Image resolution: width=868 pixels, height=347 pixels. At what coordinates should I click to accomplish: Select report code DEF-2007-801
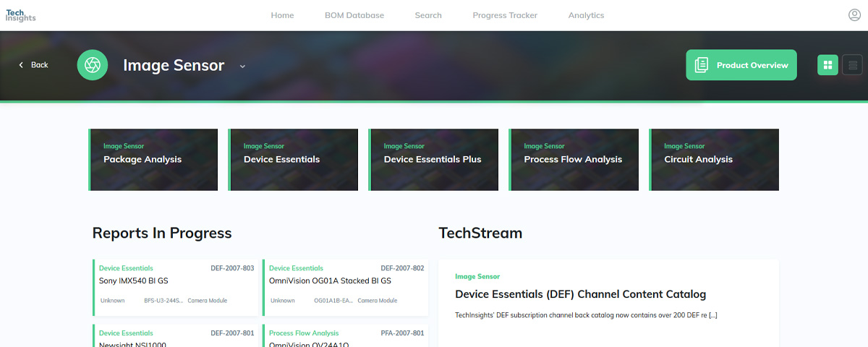coord(232,333)
